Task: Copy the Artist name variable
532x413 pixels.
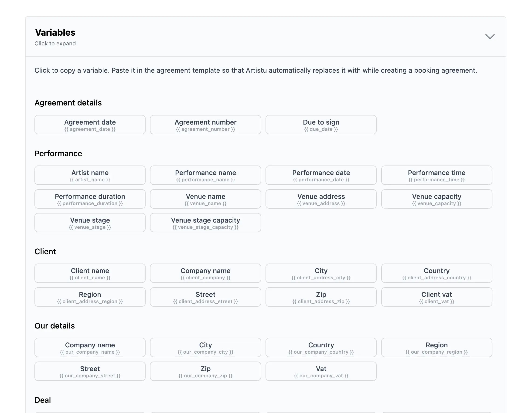Action: tap(90, 175)
